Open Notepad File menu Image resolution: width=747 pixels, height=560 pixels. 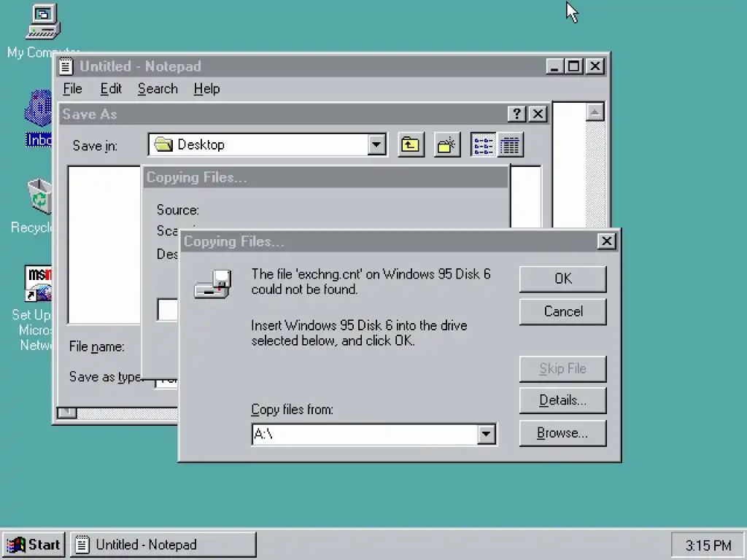pos(72,89)
